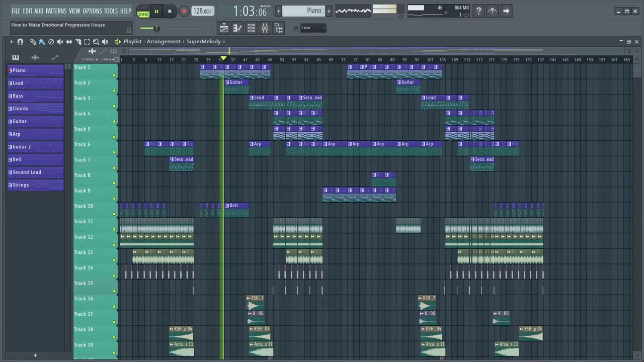Mute Track 12 via its green dot

pos(114,245)
